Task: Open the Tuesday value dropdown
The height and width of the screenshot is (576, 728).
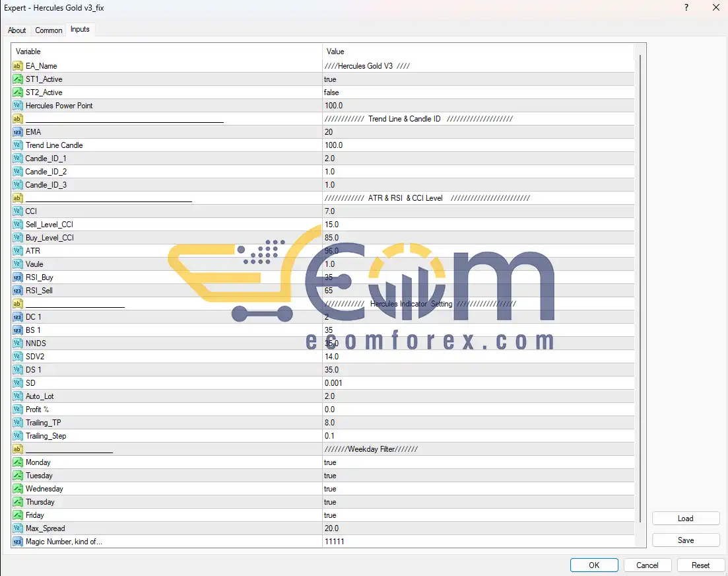Action: [478, 476]
